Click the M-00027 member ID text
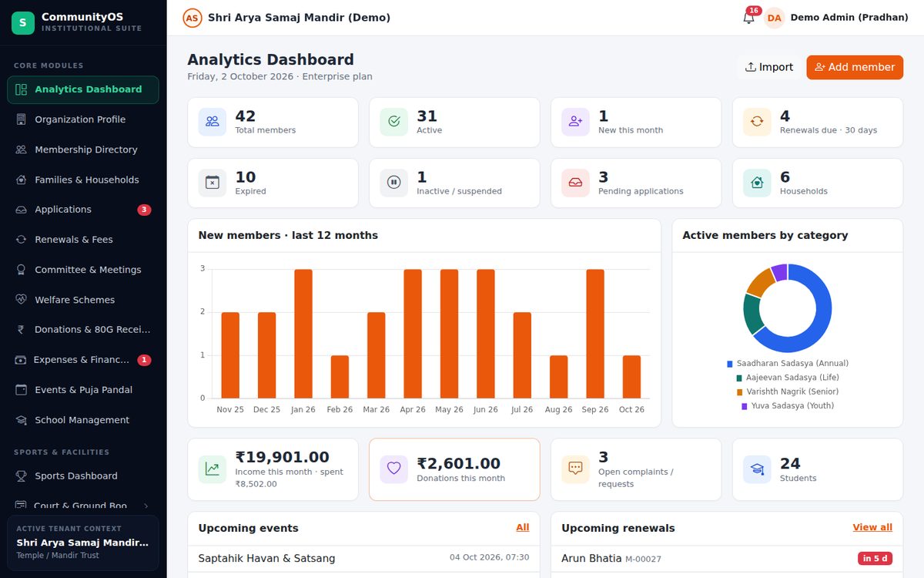The width and height of the screenshot is (924, 578). point(643,560)
